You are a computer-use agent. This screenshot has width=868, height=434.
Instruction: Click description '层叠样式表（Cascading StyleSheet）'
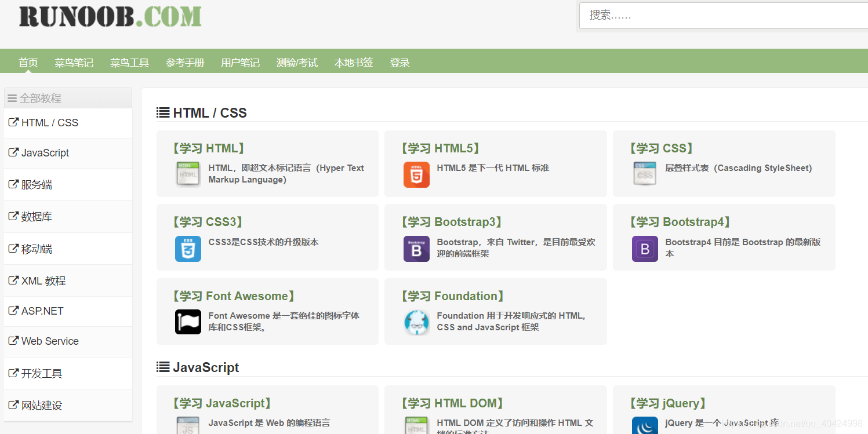click(x=738, y=168)
